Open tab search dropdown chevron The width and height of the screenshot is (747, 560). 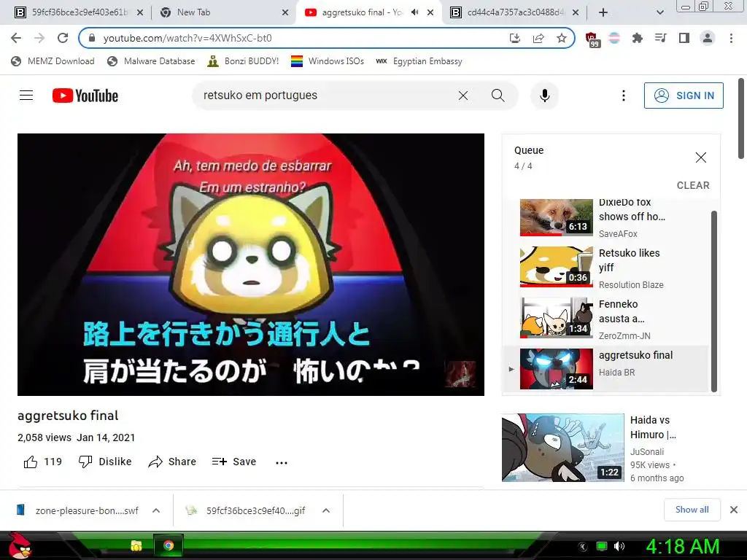(x=659, y=12)
